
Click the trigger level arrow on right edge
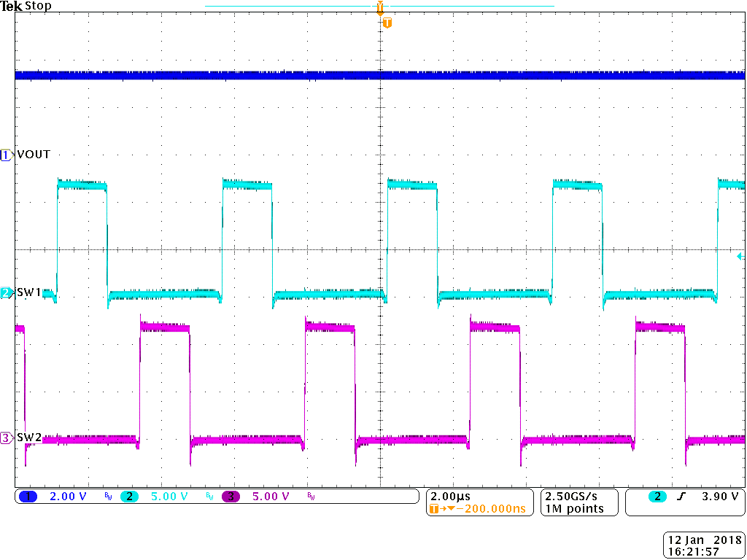pyautogui.click(x=740, y=254)
